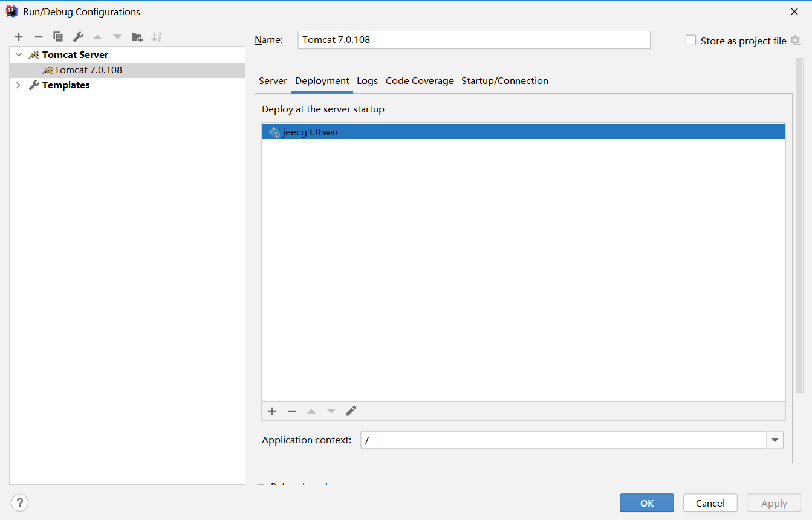Open the help question mark
Image resolution: width=812 pixels, height=520 pixels.
(x=19, y=502)
